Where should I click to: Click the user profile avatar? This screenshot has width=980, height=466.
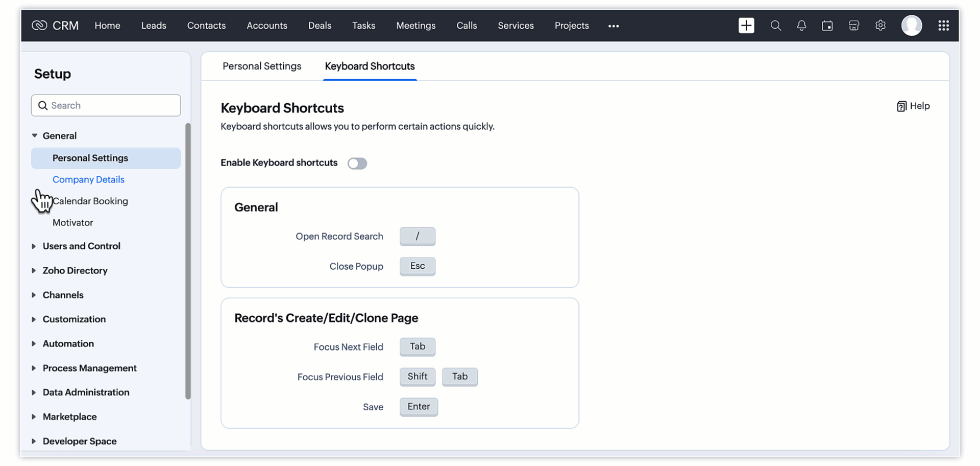(911, 26)
